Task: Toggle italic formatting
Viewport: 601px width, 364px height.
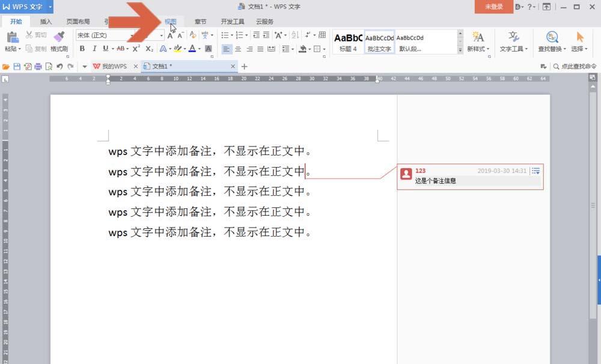Action: pos(94,48)
